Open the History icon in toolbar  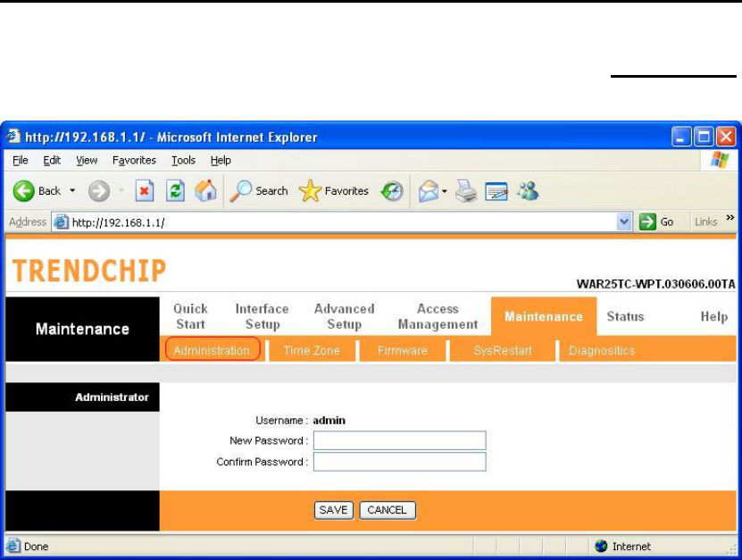coord(392,191)
